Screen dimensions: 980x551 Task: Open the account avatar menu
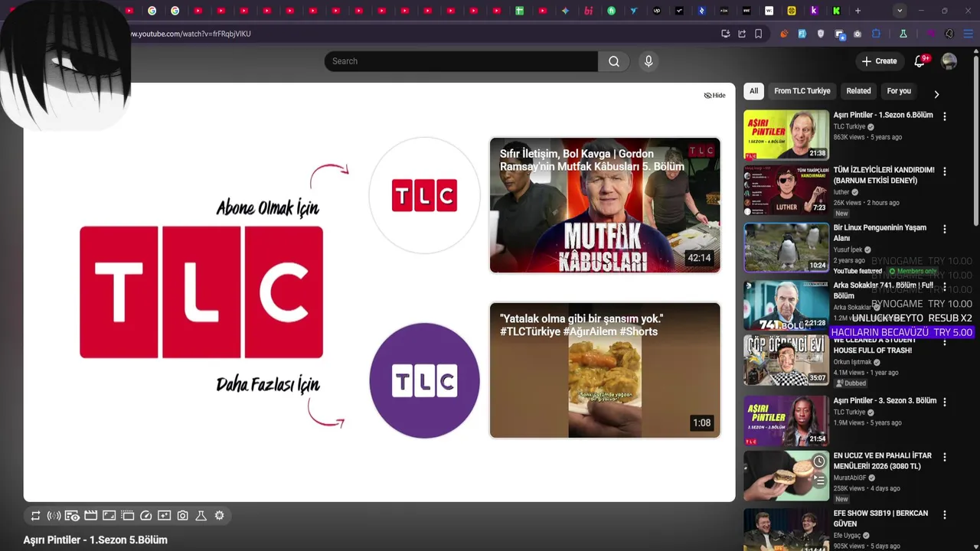(949, 61)
